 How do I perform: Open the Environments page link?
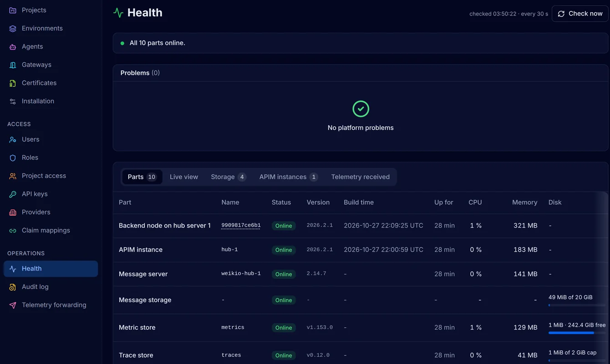tap(51, 28)
